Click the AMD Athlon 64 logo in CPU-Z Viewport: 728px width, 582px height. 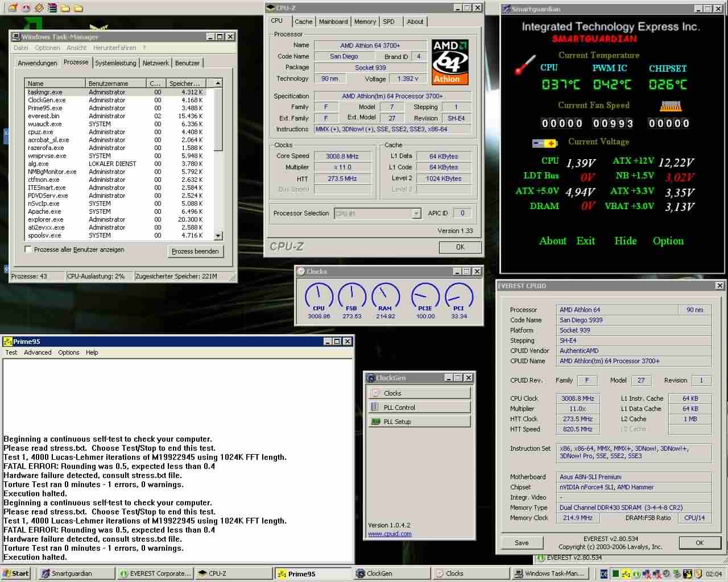click(450, 62)
